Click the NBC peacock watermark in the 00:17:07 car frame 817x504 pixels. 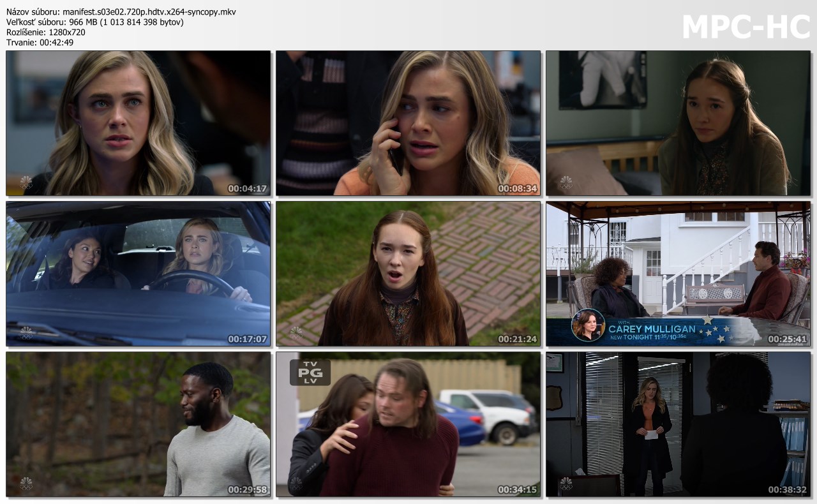[x=26, y=333]
